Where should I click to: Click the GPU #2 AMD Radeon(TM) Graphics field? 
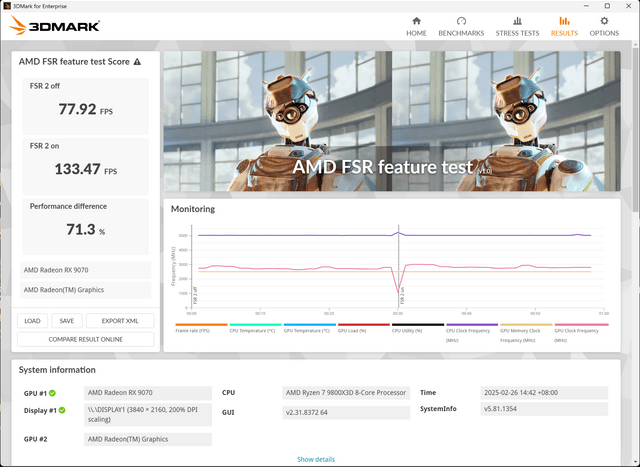pos(148,439)
